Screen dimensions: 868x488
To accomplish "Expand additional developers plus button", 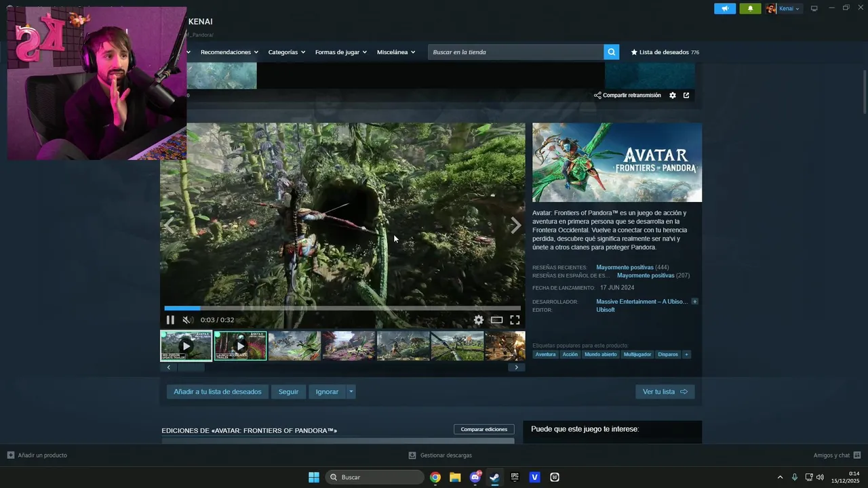I will (x=694, y=302).
